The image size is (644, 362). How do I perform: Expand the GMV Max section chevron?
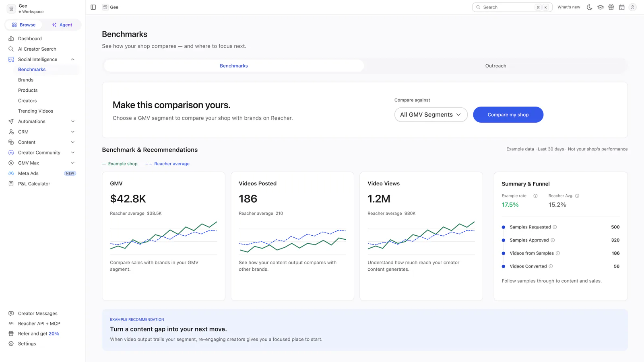click(x=73, y=163)
